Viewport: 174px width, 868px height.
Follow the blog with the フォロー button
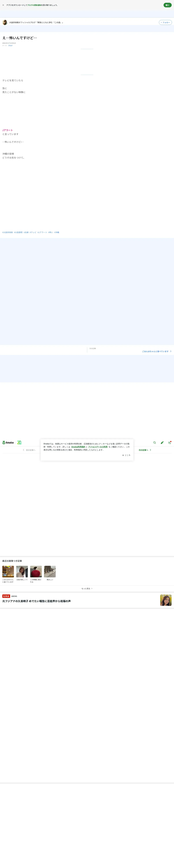coord(165,23)
